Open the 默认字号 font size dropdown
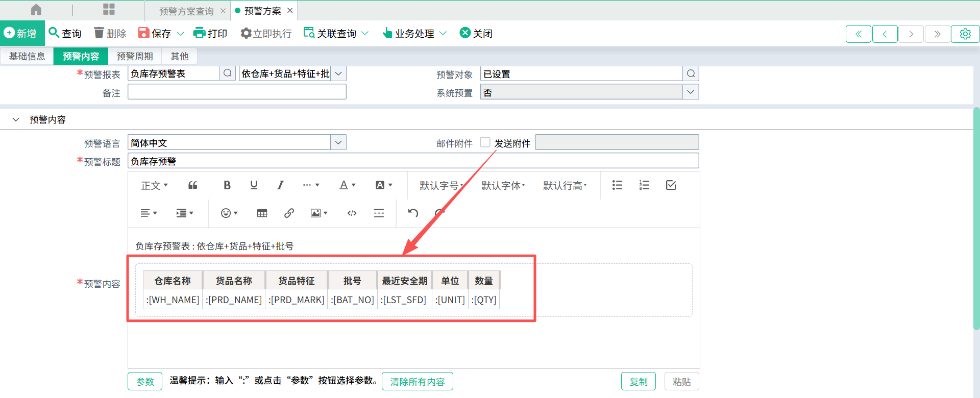The height and width of the screenshot is (398, 980). 441,186
